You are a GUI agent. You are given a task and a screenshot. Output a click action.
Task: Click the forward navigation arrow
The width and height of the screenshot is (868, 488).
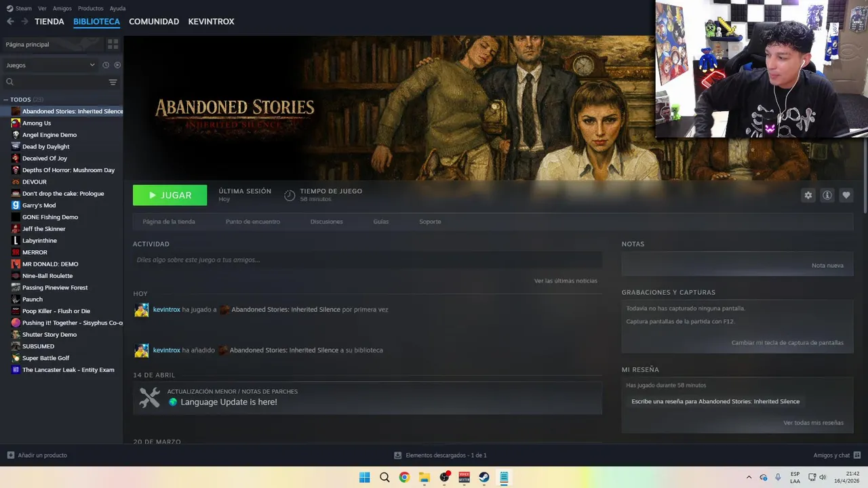[24, 22]
